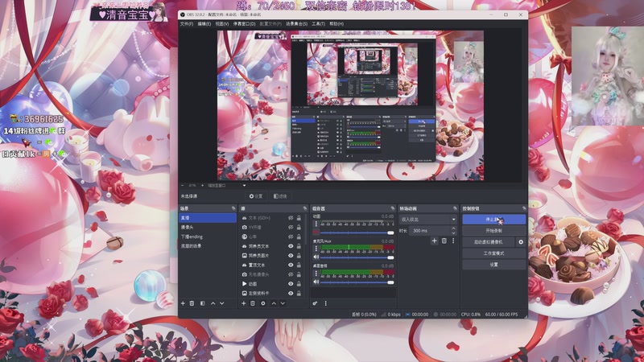Image resolution: width=644 pixels, height=362 pixels.
Task: Open options dots for 桌面音频 channel
Action: click(x=316, y=274)
